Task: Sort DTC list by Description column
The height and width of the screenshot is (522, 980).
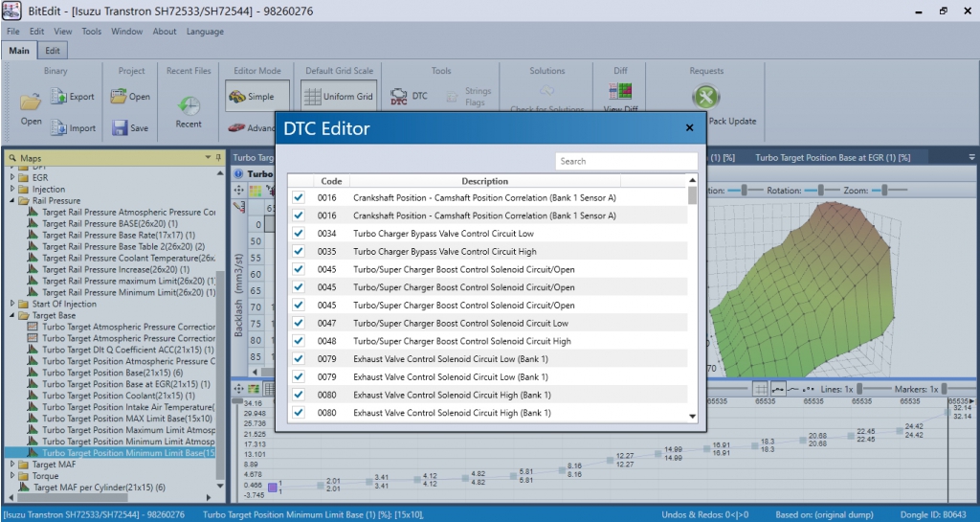Action: (485, 181)
